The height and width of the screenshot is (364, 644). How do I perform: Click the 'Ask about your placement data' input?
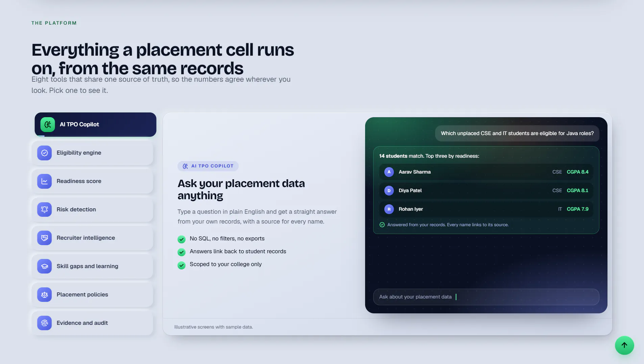[x=486, y=297]
